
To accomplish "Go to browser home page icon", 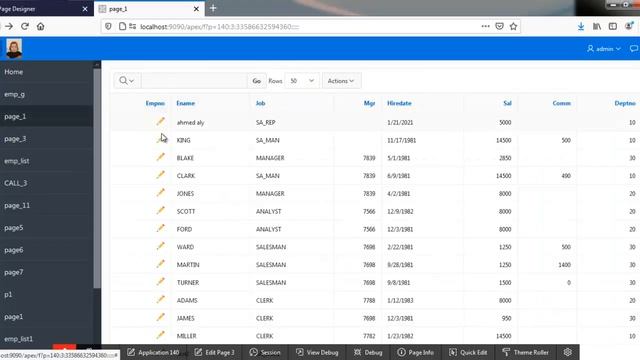I will point(40,27).
